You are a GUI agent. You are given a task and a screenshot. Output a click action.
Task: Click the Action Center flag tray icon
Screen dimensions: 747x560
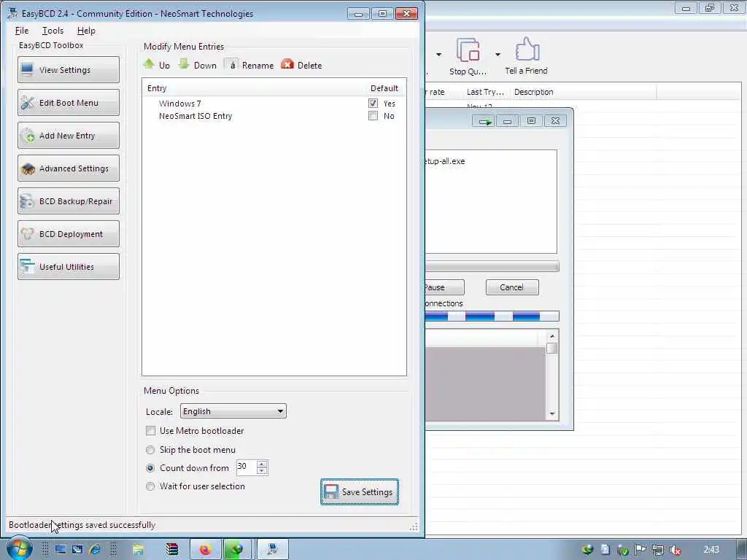640,550
